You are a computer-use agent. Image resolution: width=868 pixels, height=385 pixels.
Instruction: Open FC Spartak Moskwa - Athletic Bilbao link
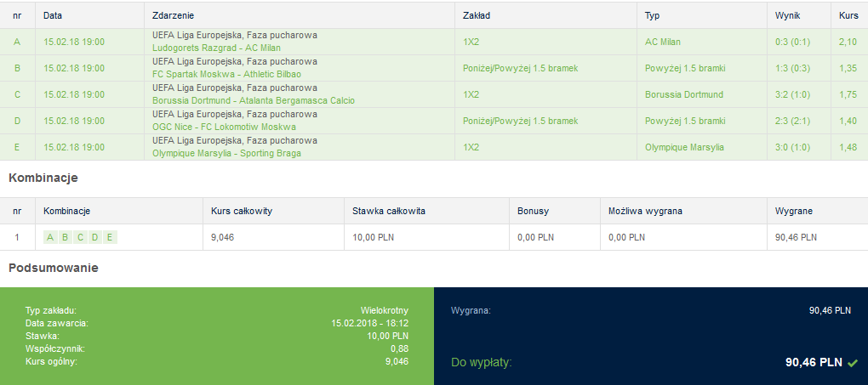click(226, 74)
